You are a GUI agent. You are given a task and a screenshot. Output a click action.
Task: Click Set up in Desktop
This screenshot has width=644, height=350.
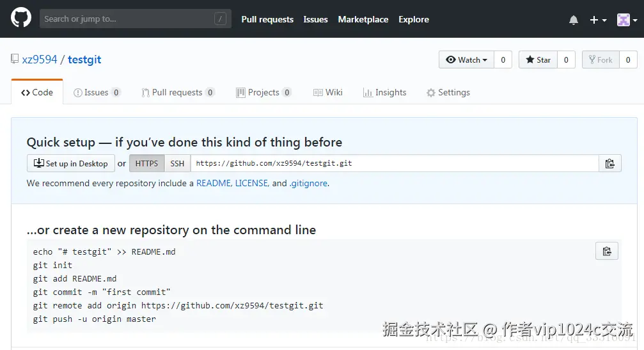pyautogui.click(x=70, y=164)
